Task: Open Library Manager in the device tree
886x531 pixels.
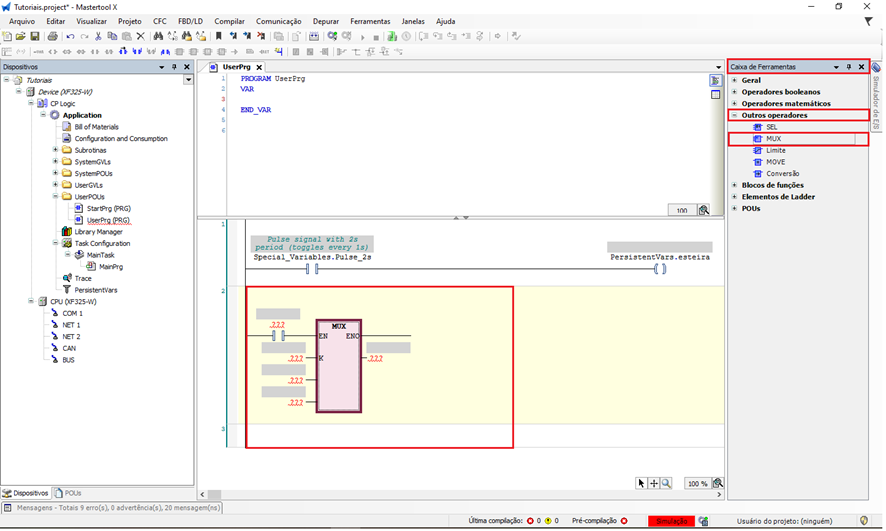Action: click(98, 232)
